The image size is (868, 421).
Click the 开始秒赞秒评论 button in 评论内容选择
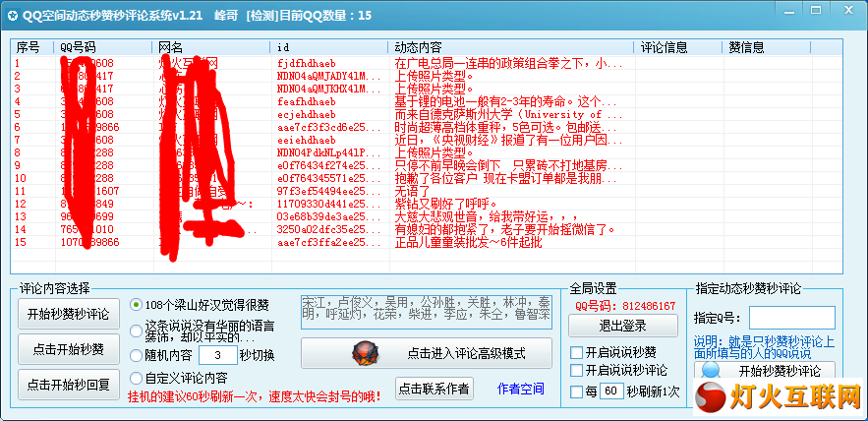click(69, 314)
